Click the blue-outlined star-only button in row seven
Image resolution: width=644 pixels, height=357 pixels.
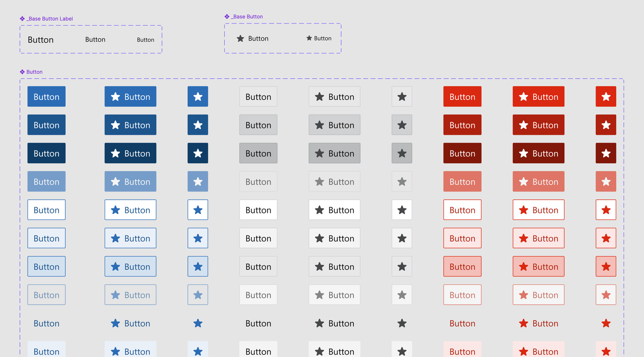click(x=198, y=266)
